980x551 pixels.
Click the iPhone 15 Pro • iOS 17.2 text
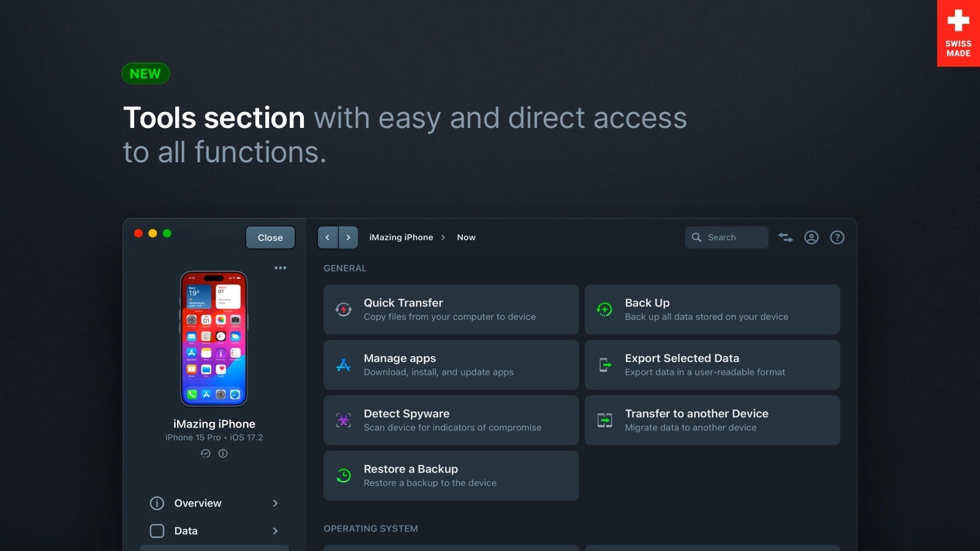[214, 437]
